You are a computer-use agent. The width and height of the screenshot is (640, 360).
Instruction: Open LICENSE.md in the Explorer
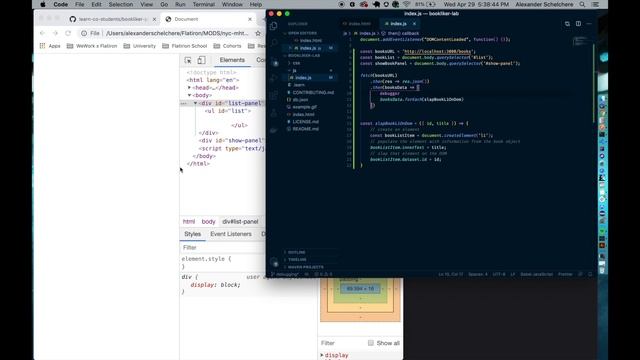pyautogui.click(x=305, y=122)
